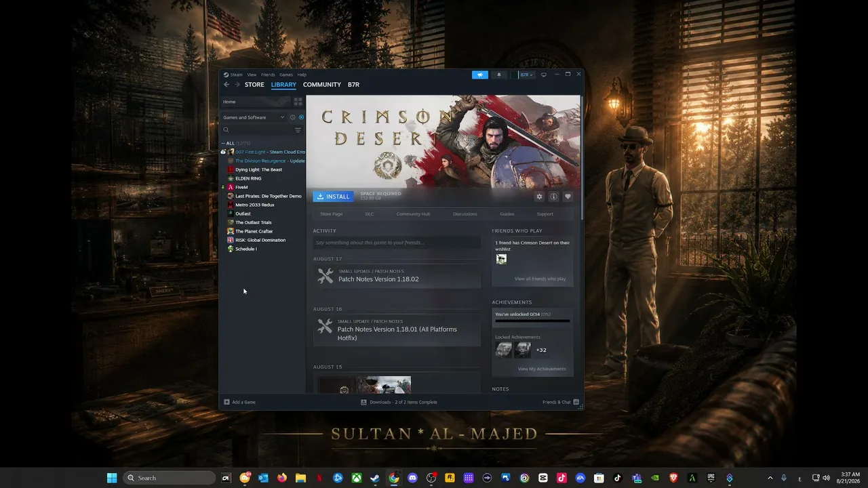Open the first locked achievement thumbnail
Viewport: 868px width, 488px height.
(x=504, y=350)
